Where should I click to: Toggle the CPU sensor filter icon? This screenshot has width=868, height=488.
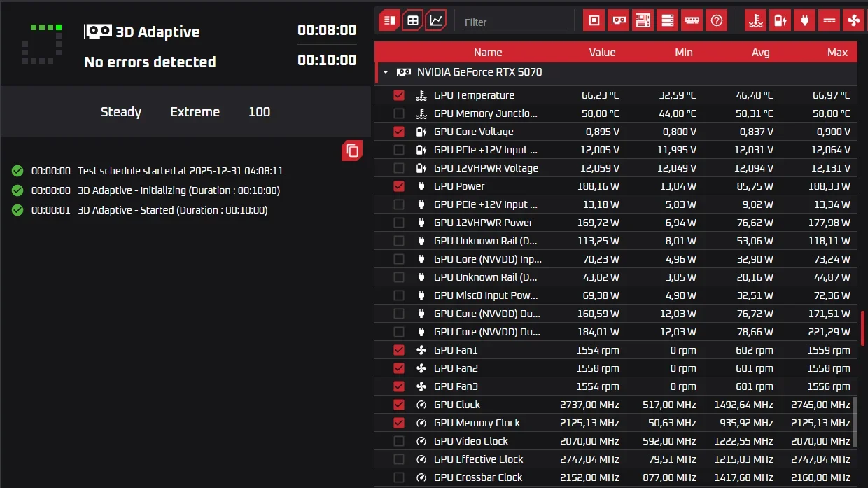[594, 20]
